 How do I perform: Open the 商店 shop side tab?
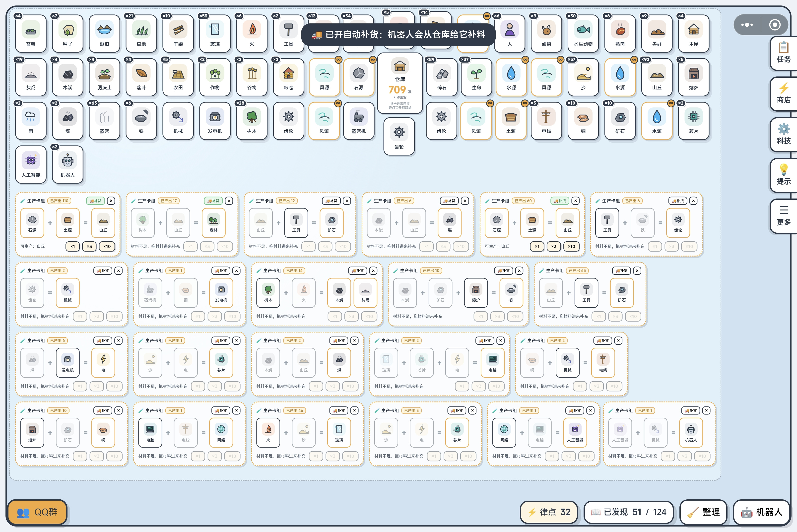coord(784,94)
